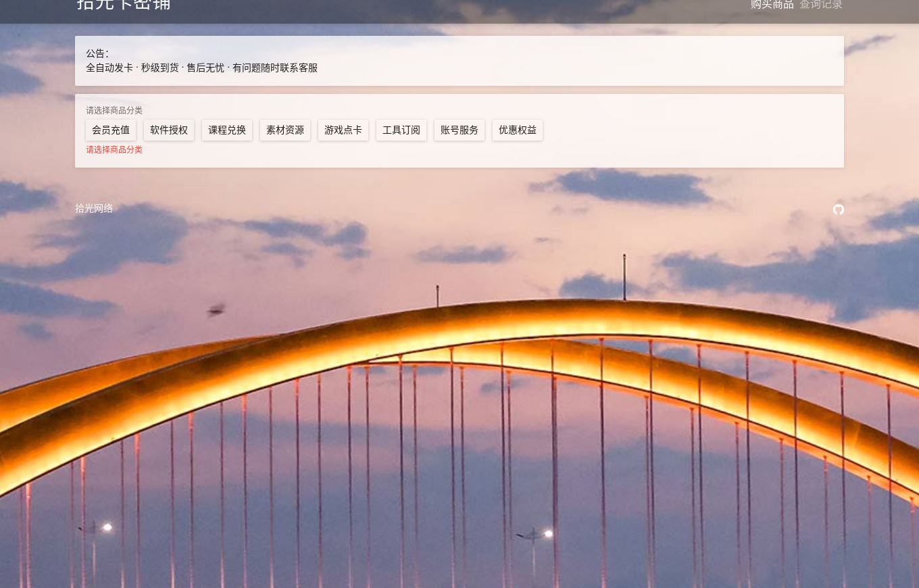Pick the 素材资源 category
919x588 pixels.
(x=285, y=130)
